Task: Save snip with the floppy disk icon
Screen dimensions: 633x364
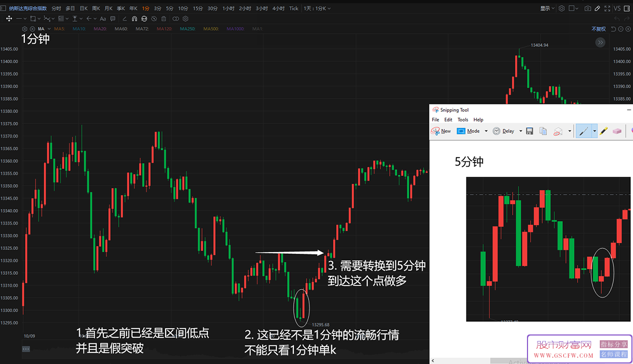Action: [530, 131]
